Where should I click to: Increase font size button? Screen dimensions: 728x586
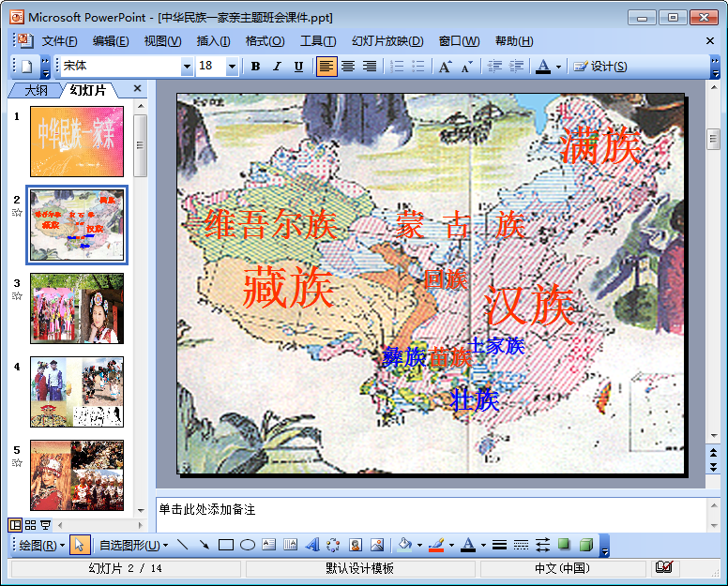(446, 67)
